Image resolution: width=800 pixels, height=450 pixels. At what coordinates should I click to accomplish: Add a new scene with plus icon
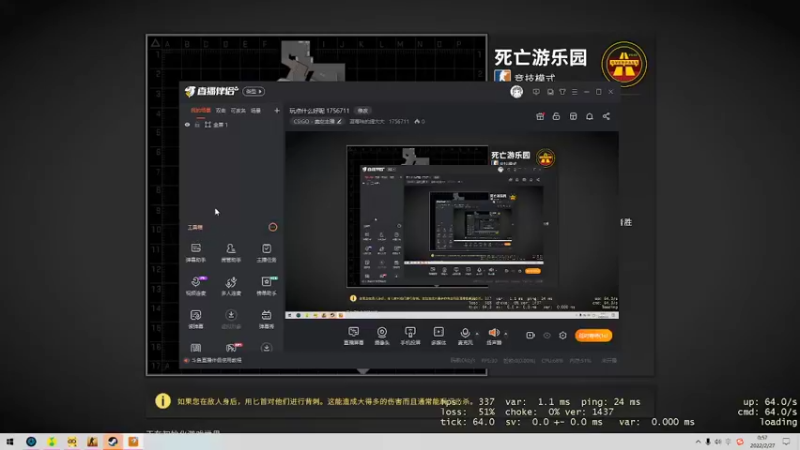click(x=277, y=110)
